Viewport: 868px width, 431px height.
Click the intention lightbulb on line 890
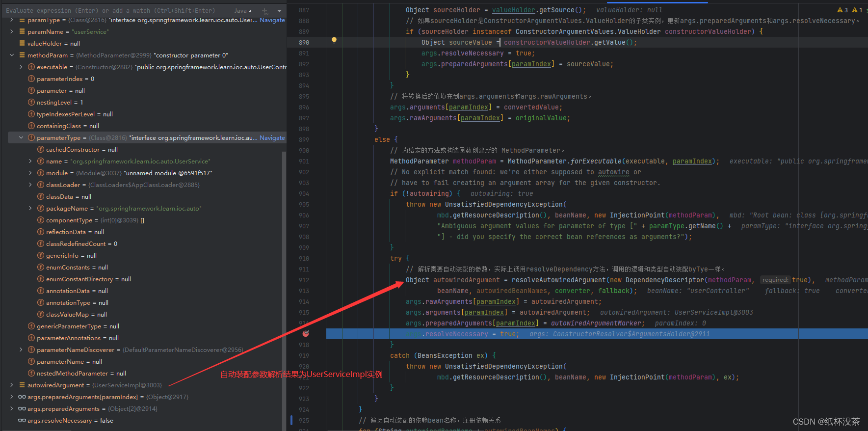click(334, 41)
